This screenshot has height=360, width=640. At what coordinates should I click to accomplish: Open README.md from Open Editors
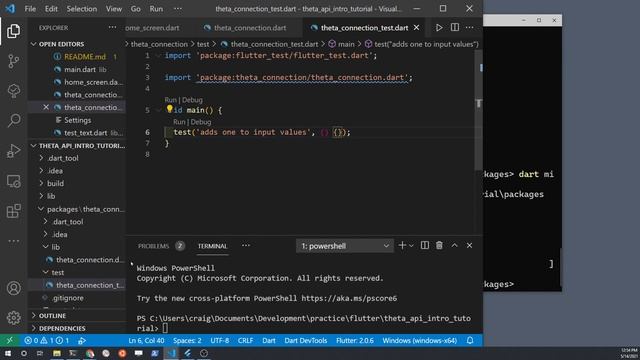point(85,57)
